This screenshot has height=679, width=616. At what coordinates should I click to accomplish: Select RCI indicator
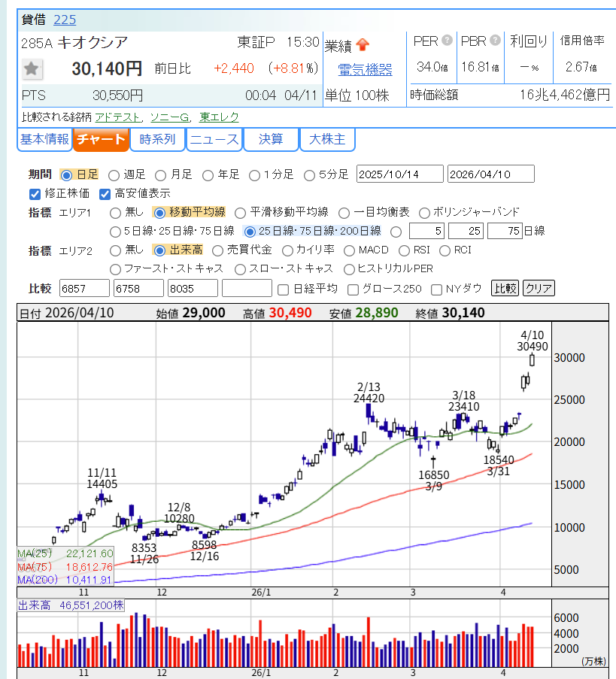coord(445,250)
